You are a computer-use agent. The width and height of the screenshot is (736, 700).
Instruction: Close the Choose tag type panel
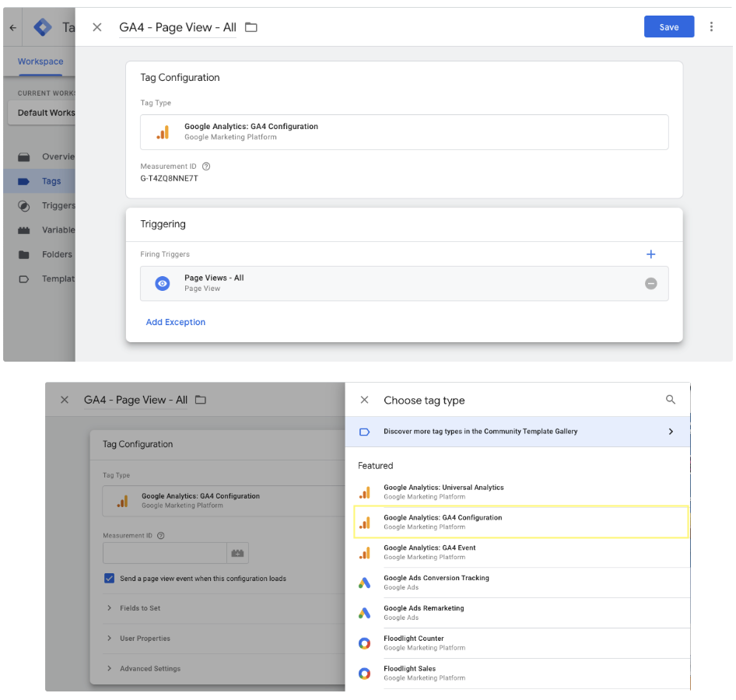pyautogui.click(x=364, y=400)
